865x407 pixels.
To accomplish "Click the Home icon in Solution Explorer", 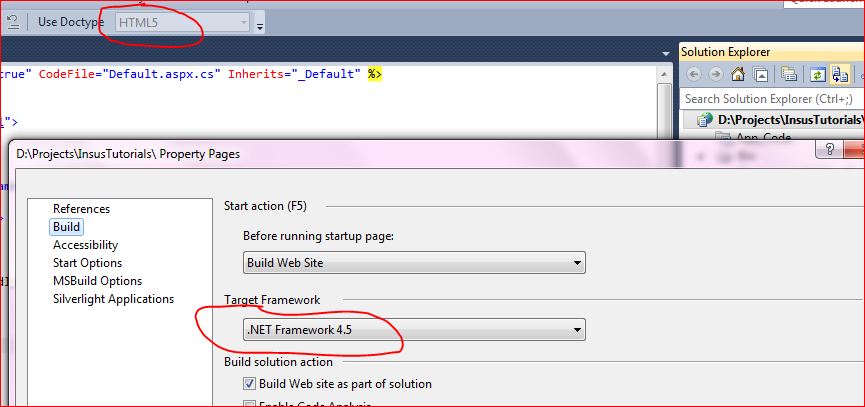I will [x=738, y=74].
